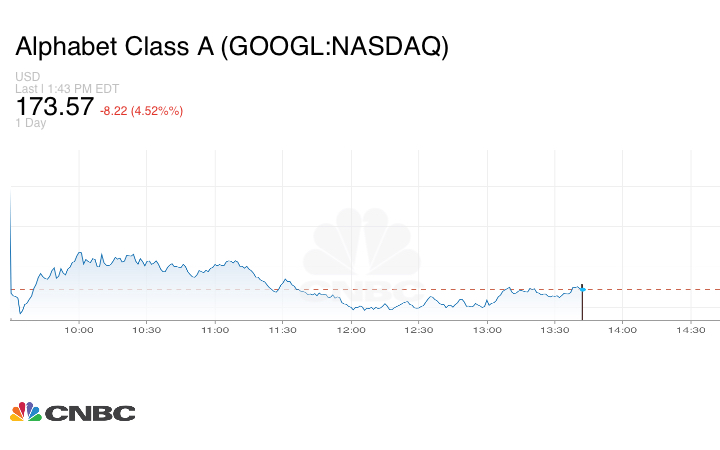
Task: Click the 10:30 time axis label
Action: pyautogui.click(x=147, y=329)
